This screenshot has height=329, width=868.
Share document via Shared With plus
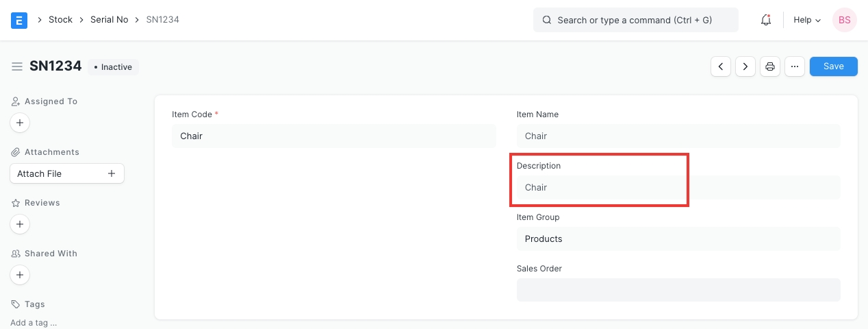(x=20, y=275)
